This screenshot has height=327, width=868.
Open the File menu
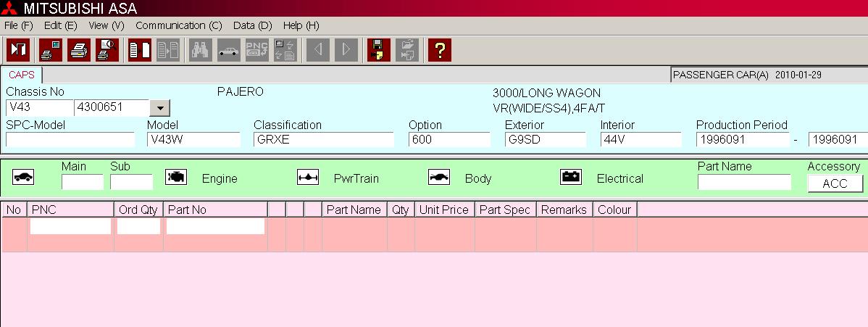coord(19,25)
